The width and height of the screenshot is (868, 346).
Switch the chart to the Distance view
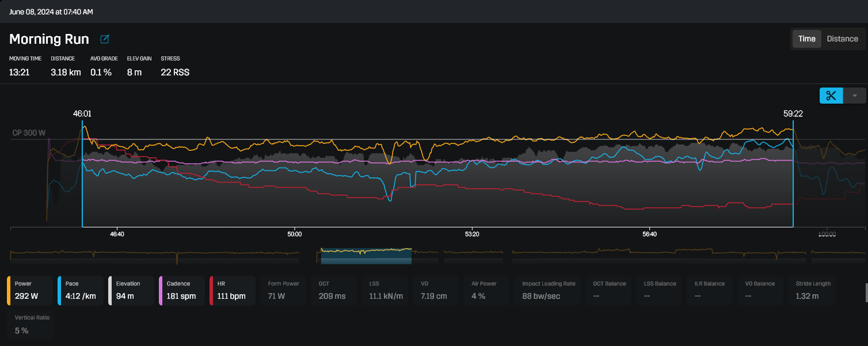tap(842, 39)
